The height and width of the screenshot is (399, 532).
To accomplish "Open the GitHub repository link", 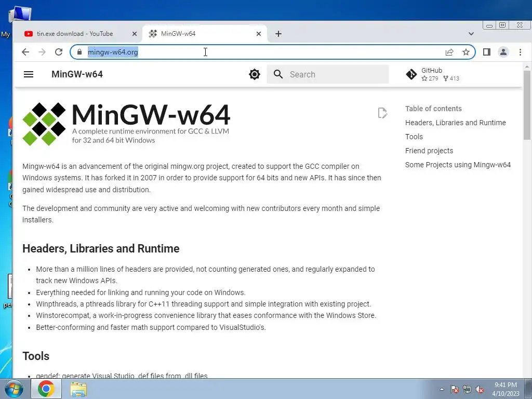I will pos(433,74).
